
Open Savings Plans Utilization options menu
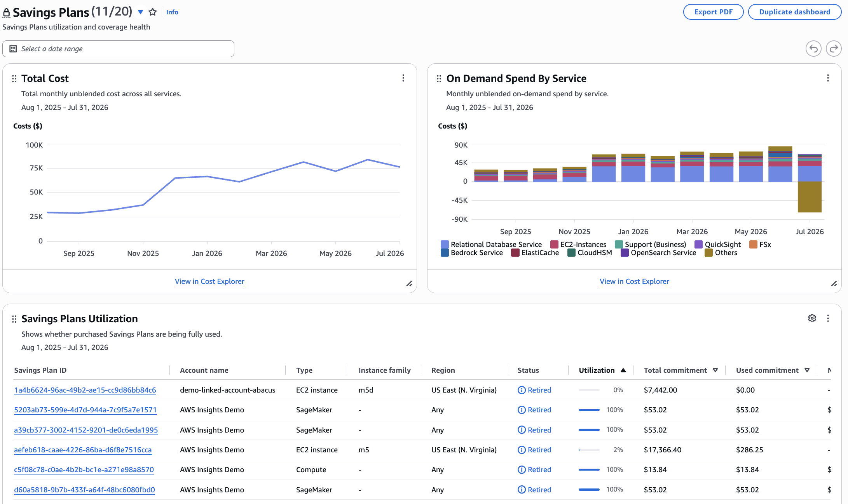(828, 318)
